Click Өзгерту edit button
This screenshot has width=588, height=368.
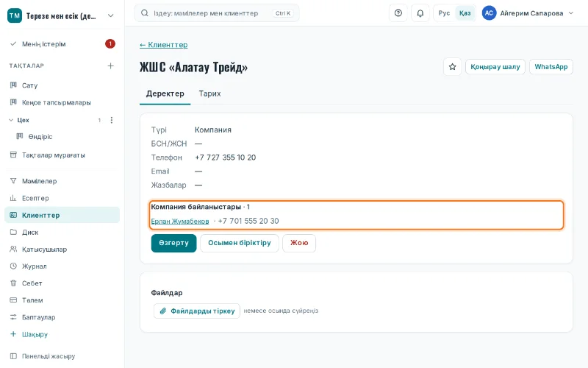click(173, 243)
